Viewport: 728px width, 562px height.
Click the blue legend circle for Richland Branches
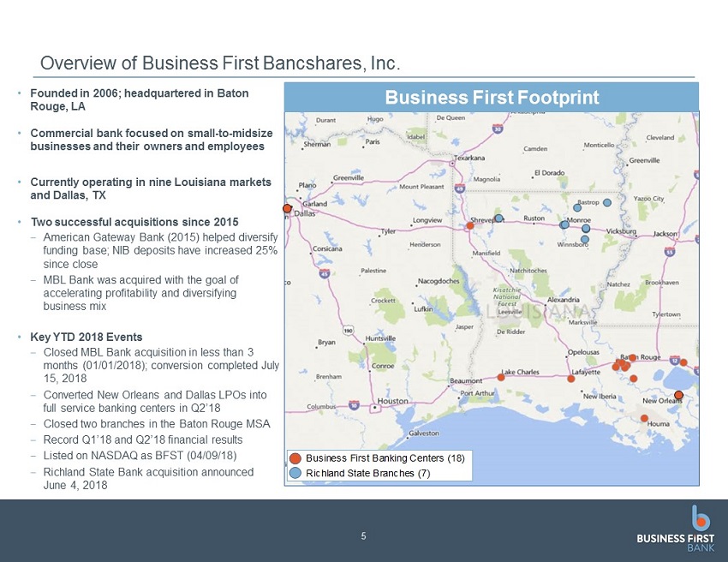[x=295, y=473]
